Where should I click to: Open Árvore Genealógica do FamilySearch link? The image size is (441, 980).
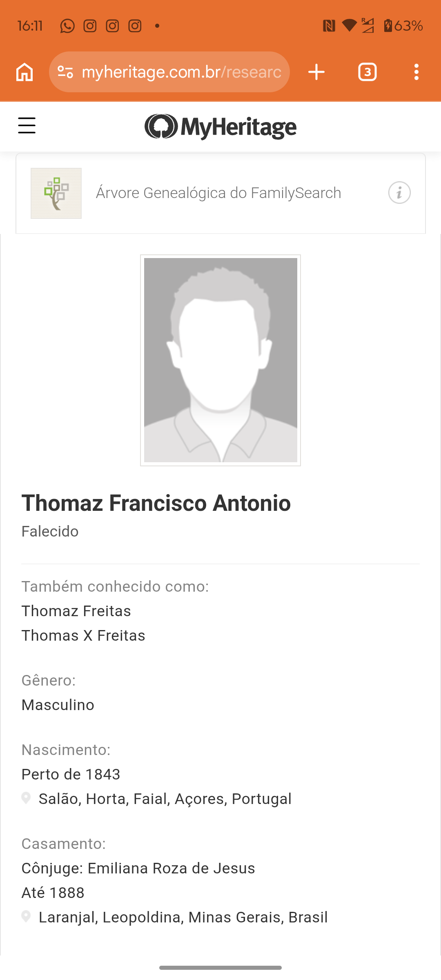218,193
